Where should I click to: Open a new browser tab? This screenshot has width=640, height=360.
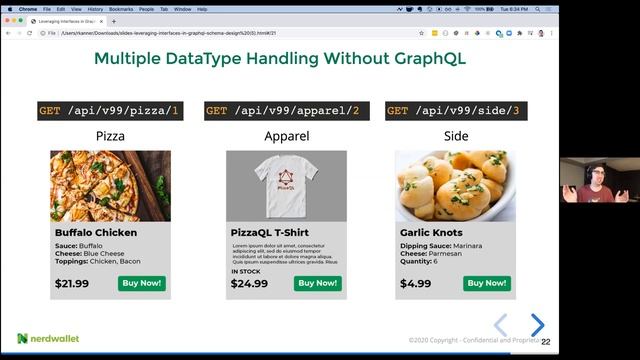point(114,21)
